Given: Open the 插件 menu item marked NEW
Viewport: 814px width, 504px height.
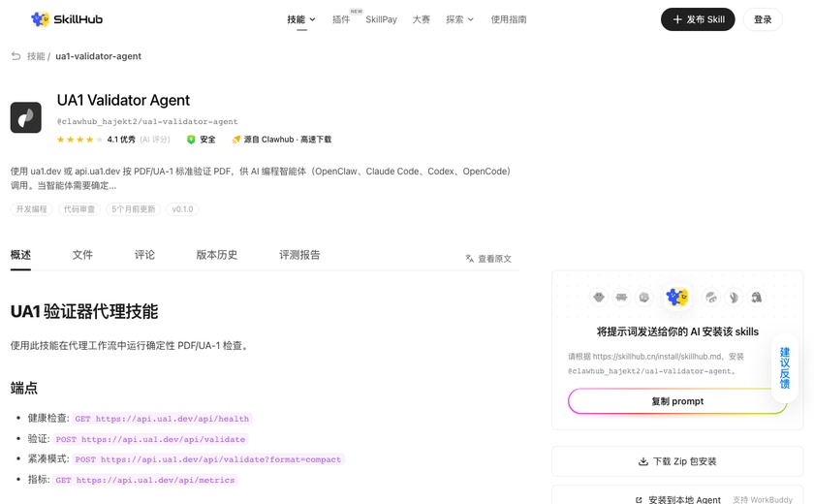Looking at the screenshot, I should coord(341,19).
